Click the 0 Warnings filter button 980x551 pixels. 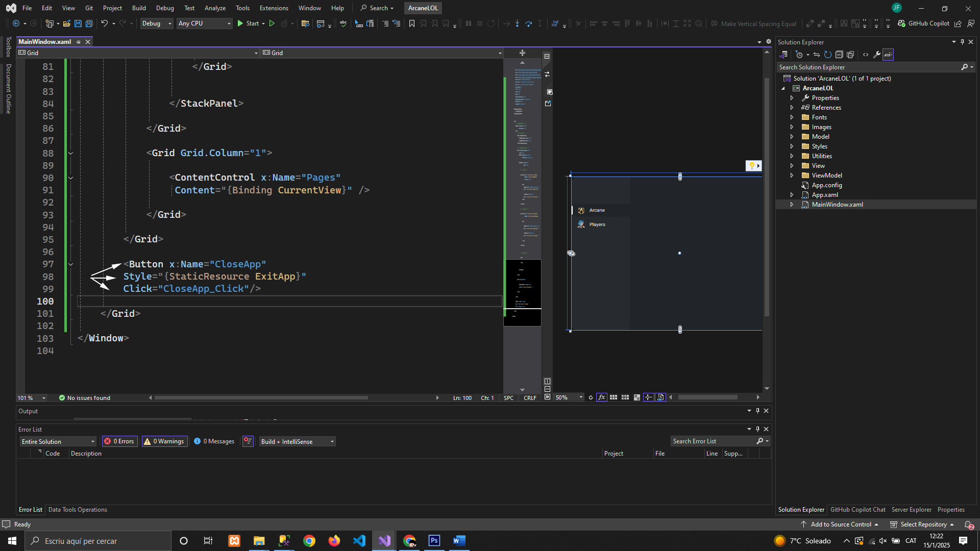(x=165, y=442)
